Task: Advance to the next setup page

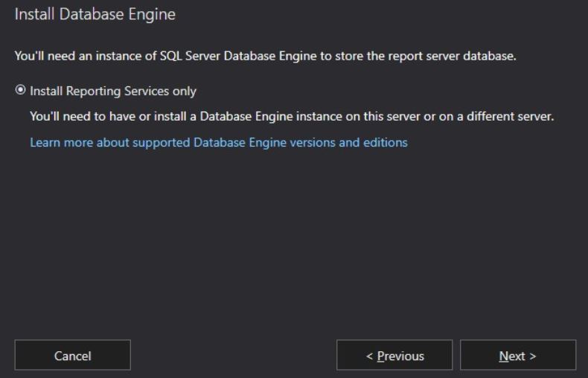Action: [x=518, y=355]
